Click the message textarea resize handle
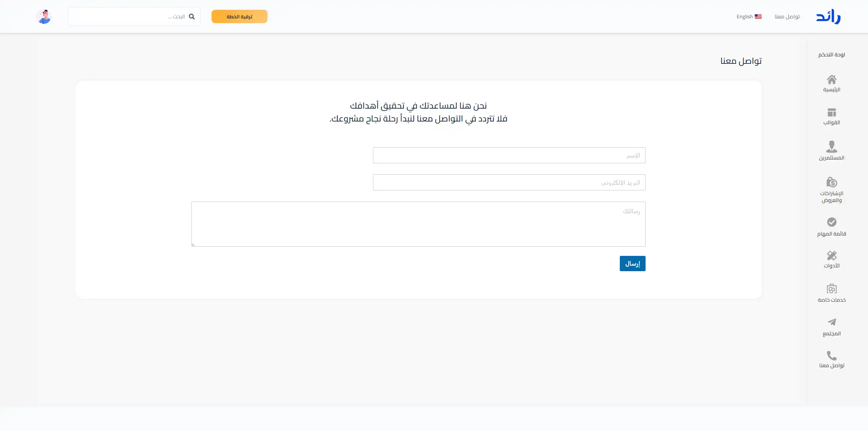This screenshot has width=868, height=431. (x=193, y=245)
